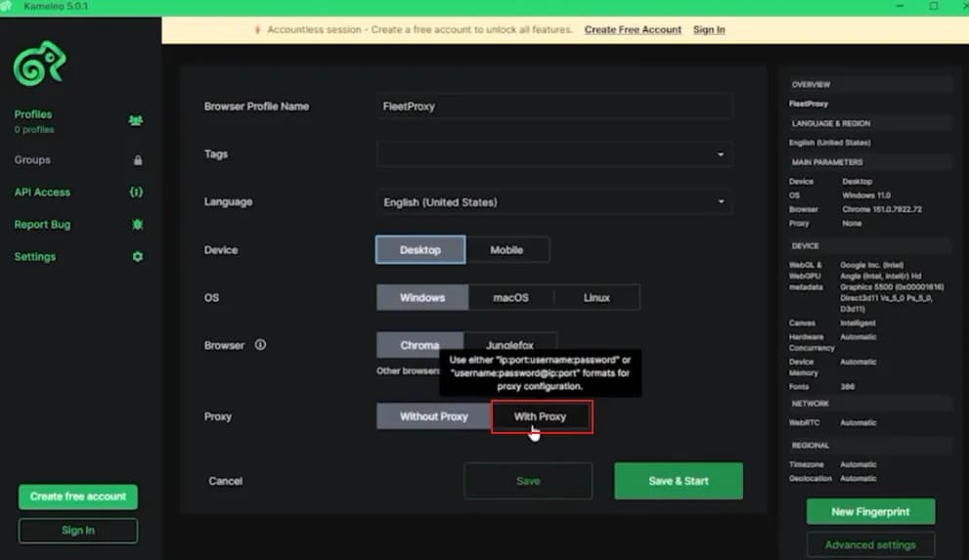Click Sign In link in banner
The image size is (969, 560).
pos(709,29)
